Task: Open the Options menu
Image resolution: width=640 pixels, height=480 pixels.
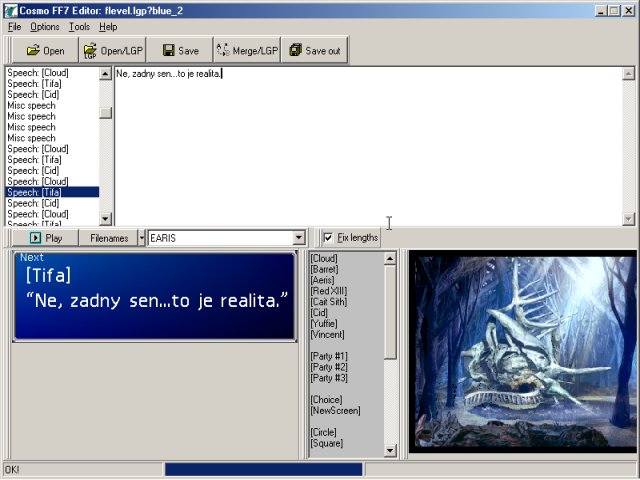Action: [x=45, y=27]
